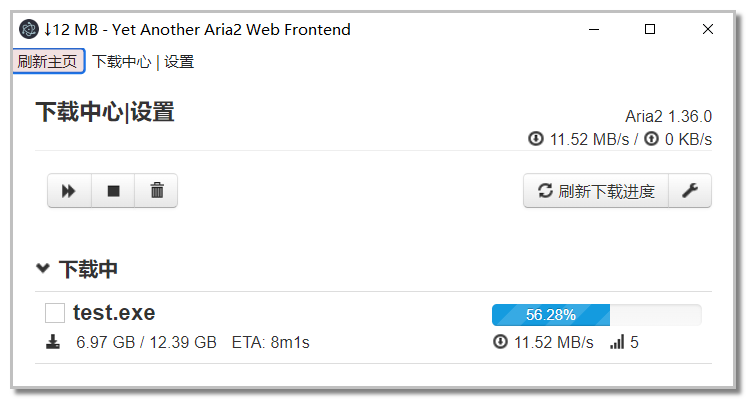Click the stop all downloads square icon
This screenshot has height=399, width=746.
tap(113, 191)
